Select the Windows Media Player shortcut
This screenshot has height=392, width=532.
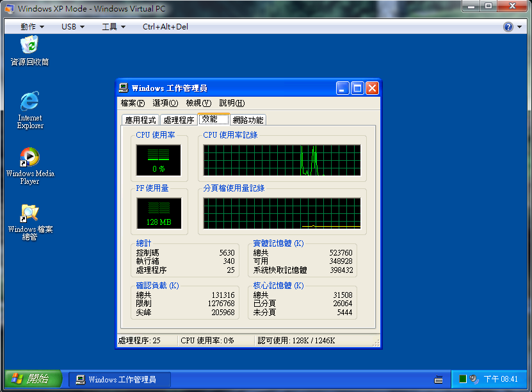pos(30,166)
